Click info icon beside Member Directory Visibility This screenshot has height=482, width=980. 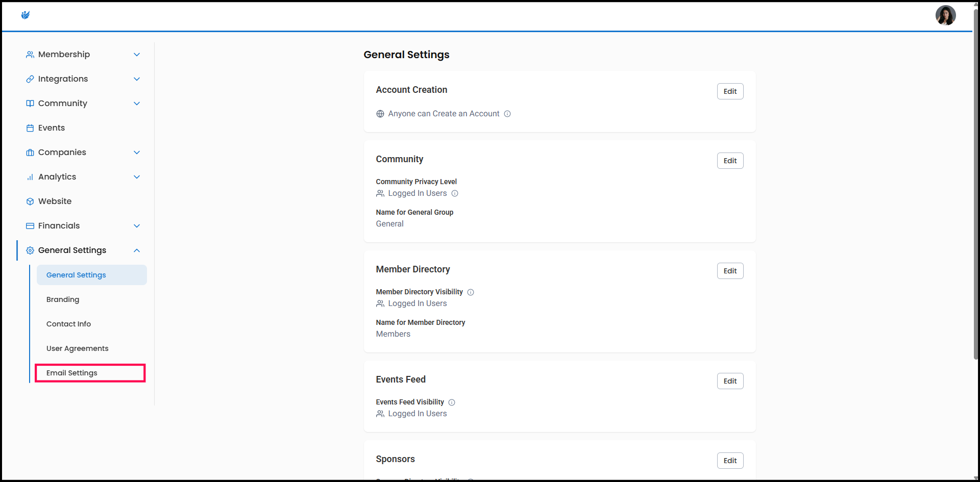(471, 292)
